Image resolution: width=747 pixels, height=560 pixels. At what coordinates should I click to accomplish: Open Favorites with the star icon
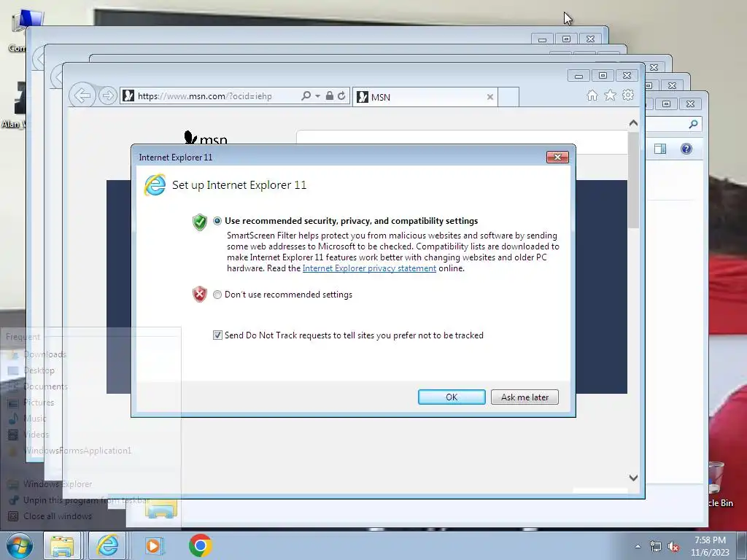coord(610,96)
